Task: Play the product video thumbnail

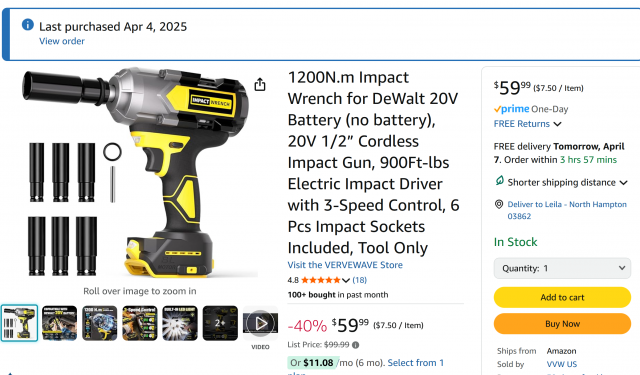Action: 260,323
